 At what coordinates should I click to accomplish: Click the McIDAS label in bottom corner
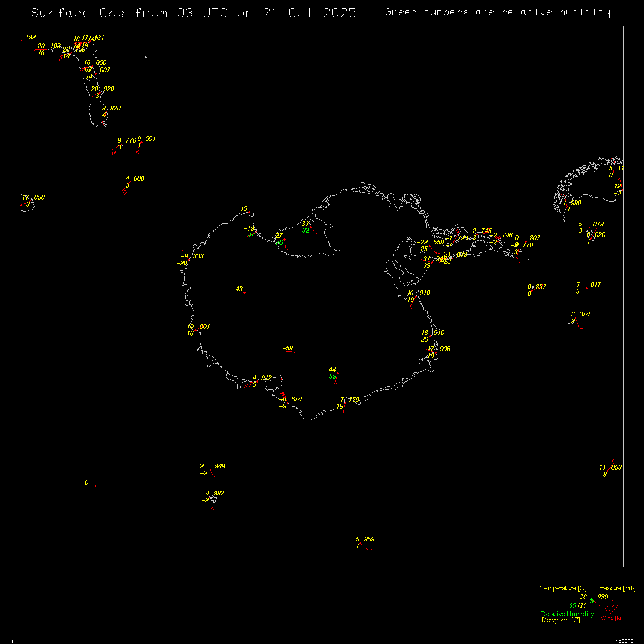pyautogui.click(x=624, y=641)
